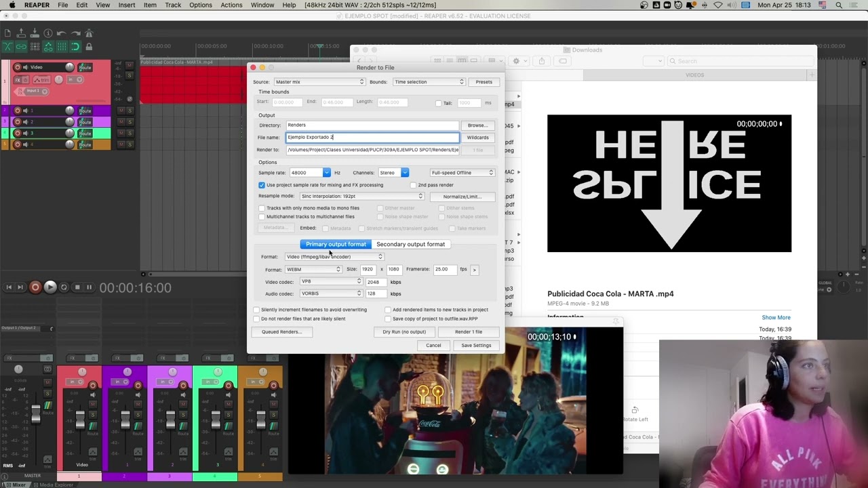This screenshot has height=488, width=868.
Task: Click the Redo arrow icon
Action: click(x=75, y=33)
